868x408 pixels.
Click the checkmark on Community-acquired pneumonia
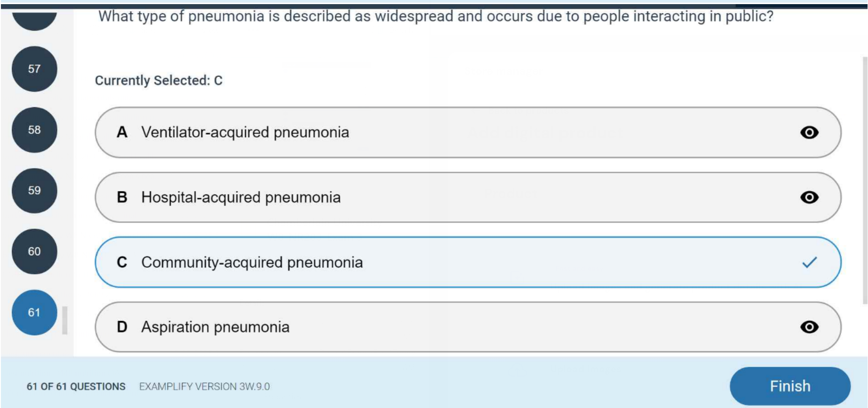pyautogui.click(x=810, y=263)
